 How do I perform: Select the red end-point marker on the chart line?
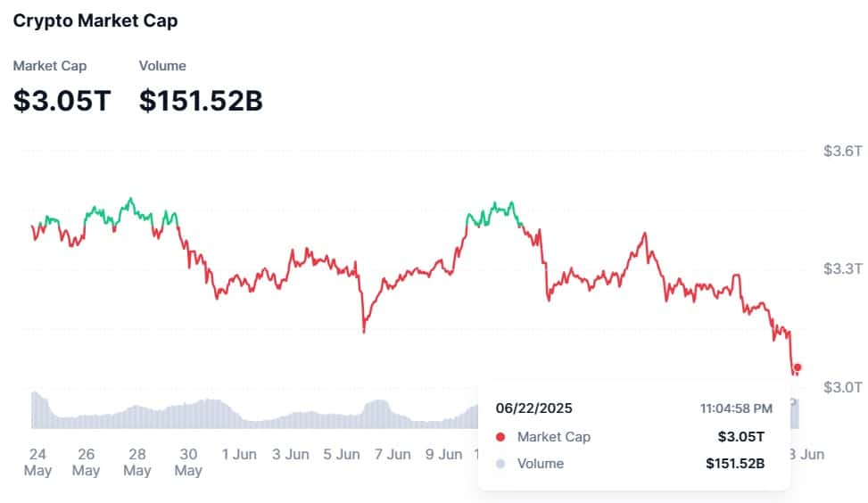(x=798, y=367)
